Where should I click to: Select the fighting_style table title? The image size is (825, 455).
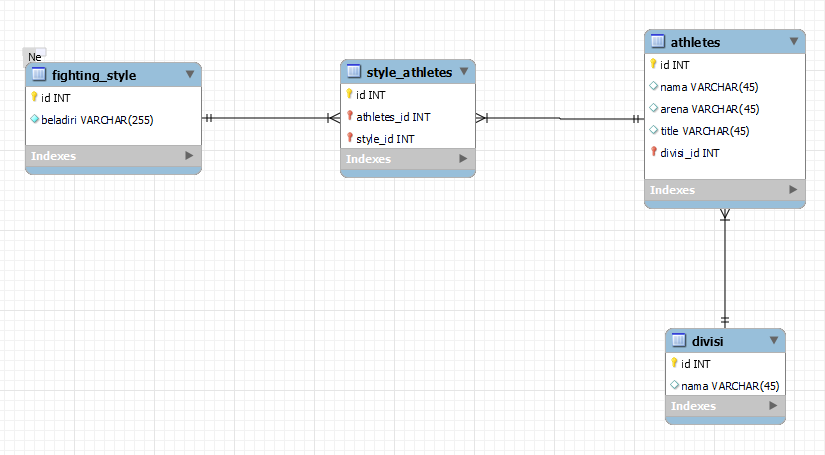click(94, 76)
